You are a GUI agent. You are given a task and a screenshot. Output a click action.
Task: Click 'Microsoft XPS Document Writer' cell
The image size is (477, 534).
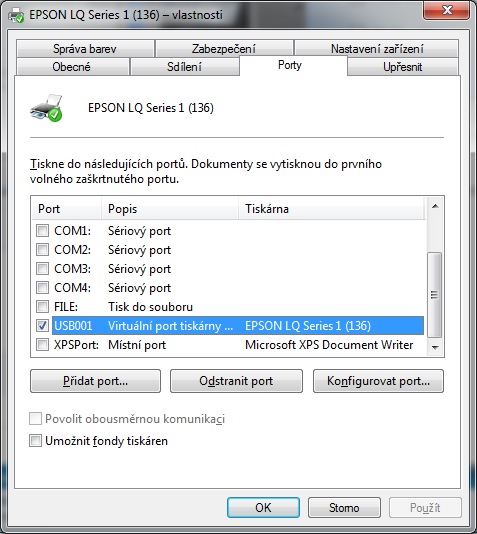(x=329, y=345)
